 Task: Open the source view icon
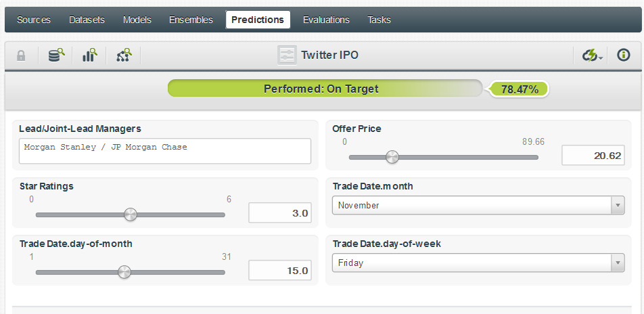(x=56, y=55)
